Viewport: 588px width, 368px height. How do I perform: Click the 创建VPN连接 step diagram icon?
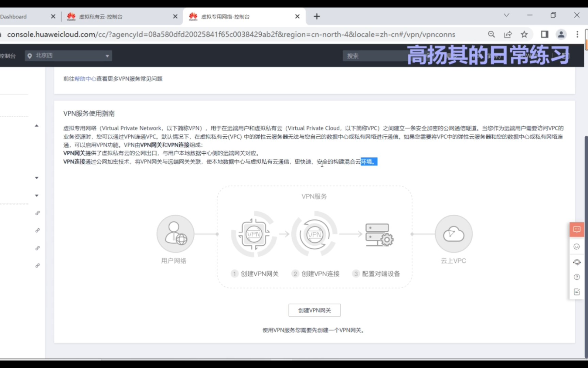click(314, 234)
